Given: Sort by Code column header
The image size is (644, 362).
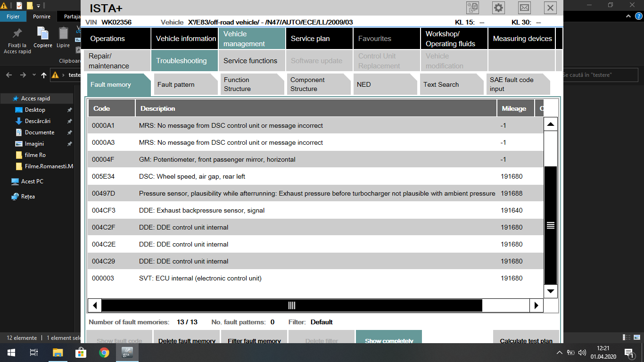Looking at the screenshot, I should pyautogui.click(x=111, y=108).
